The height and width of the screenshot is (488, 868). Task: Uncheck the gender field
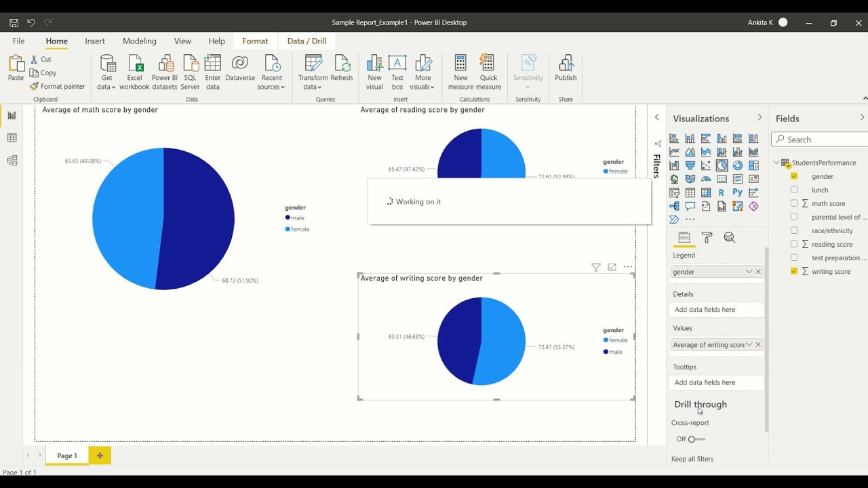coord(794,176)
